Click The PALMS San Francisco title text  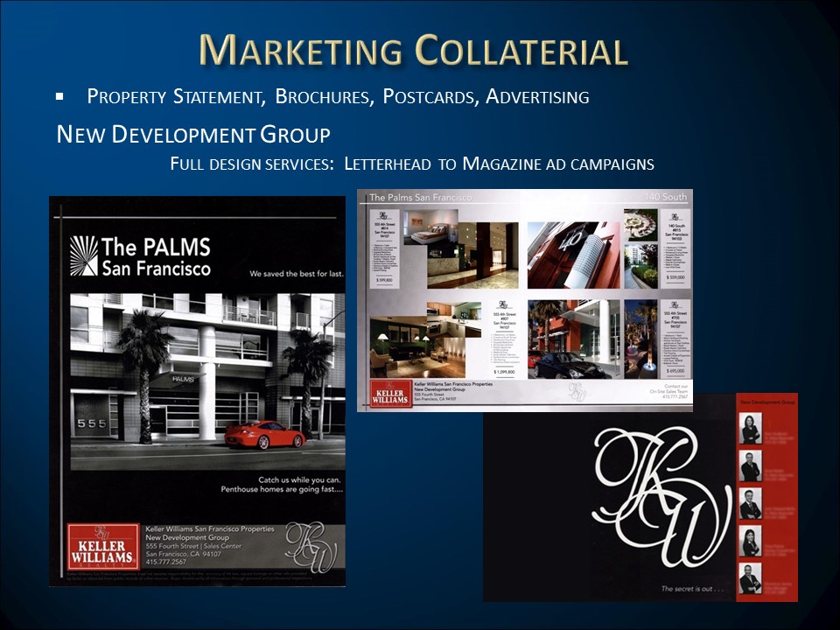click(x=156, y=256)
